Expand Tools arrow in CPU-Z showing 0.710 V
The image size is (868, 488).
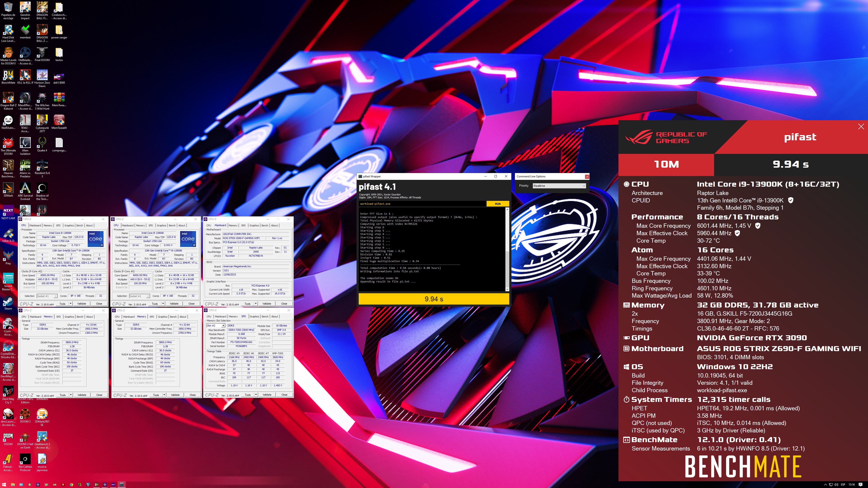(x=71, y=304)
